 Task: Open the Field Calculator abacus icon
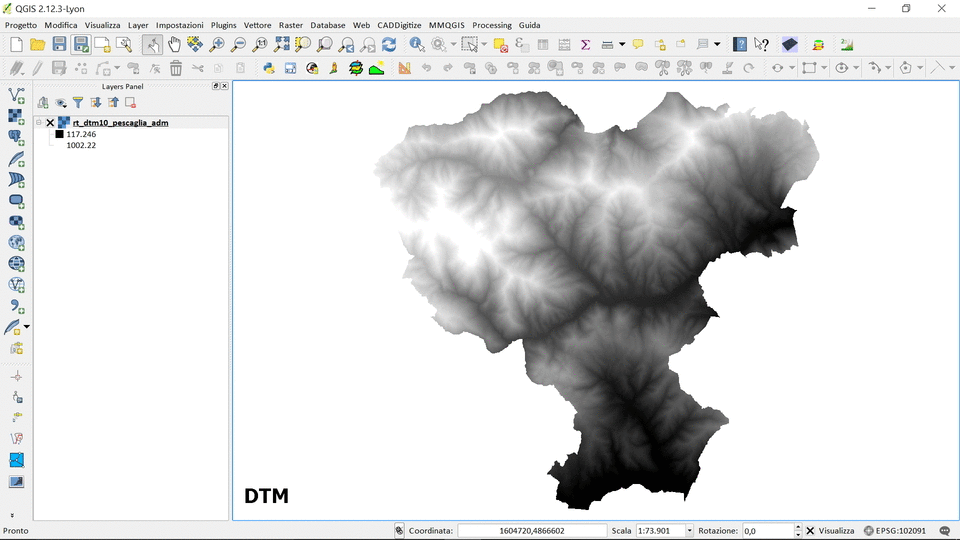point(564,44)
